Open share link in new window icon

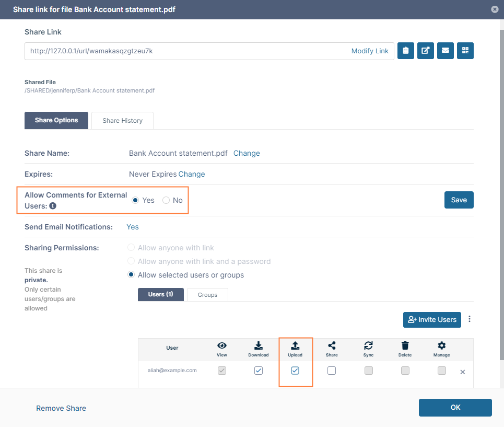tap(426, 51)
